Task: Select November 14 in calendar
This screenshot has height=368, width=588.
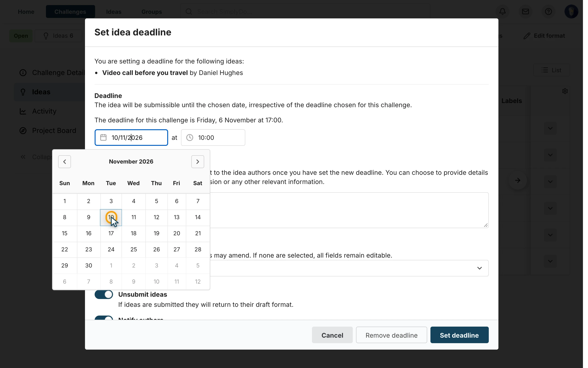Action: (x=198, y=217)
